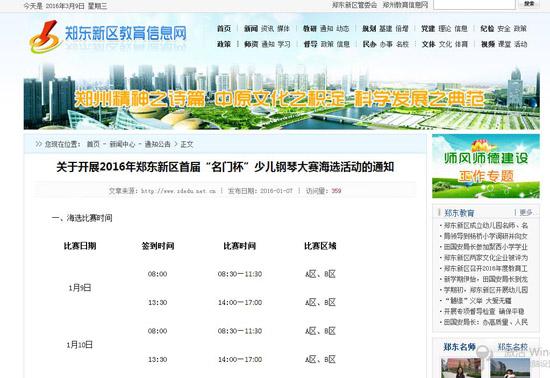The width and height of the screenshot is (550, 378).
Task: Open 学习 under the 师资 menu
Action: pos(284,44)
